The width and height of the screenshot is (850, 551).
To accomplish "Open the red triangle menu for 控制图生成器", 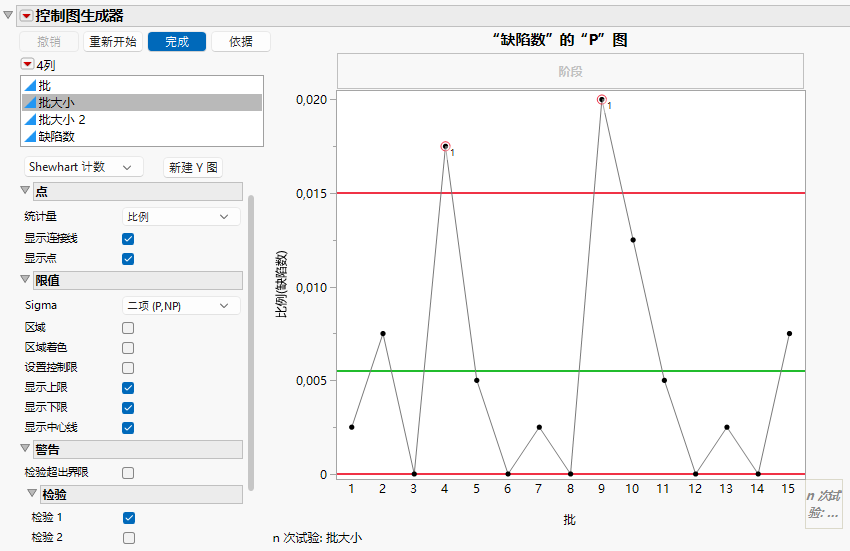I will point(26,16).
